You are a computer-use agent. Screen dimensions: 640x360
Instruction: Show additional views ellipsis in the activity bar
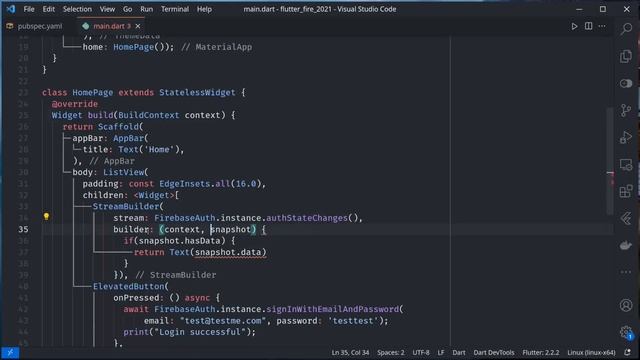pos(626,272)
